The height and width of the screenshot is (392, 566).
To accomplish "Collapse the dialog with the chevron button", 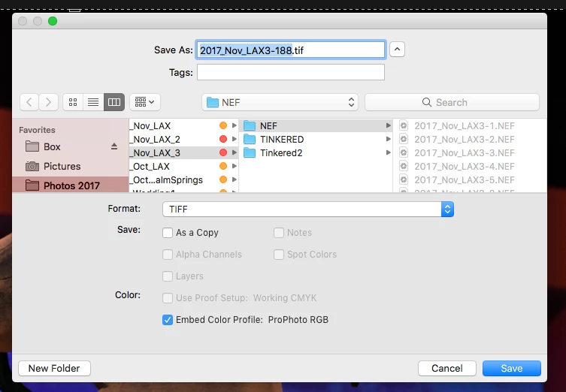I will (397, 50).
